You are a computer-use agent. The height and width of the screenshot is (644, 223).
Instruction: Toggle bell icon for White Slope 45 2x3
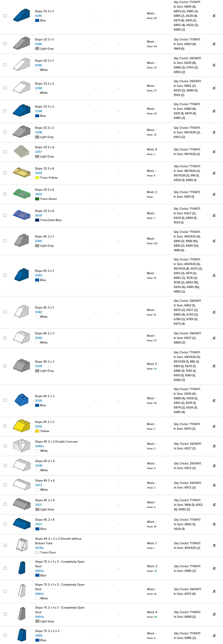(214, 466)
